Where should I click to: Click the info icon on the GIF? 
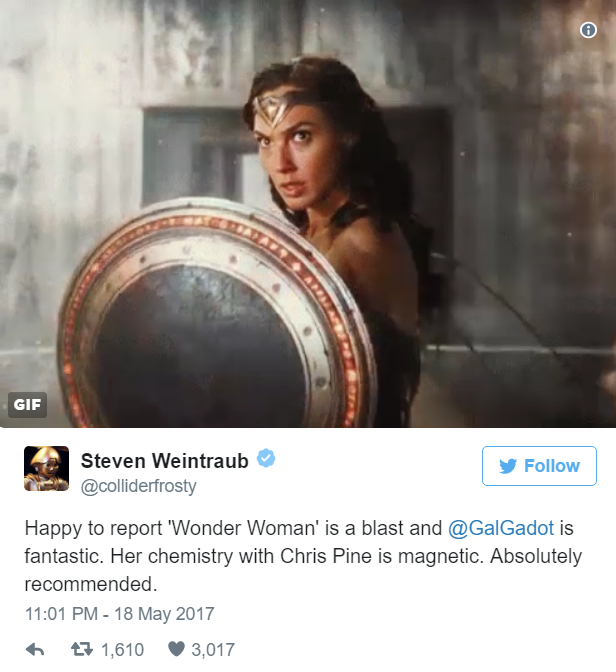click(588, 30)
